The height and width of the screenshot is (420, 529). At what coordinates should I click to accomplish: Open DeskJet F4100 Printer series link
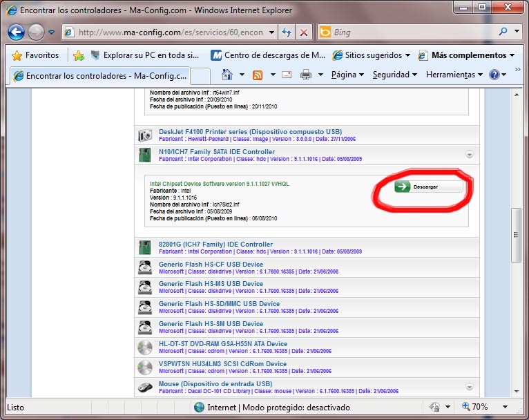pos(250,131)
